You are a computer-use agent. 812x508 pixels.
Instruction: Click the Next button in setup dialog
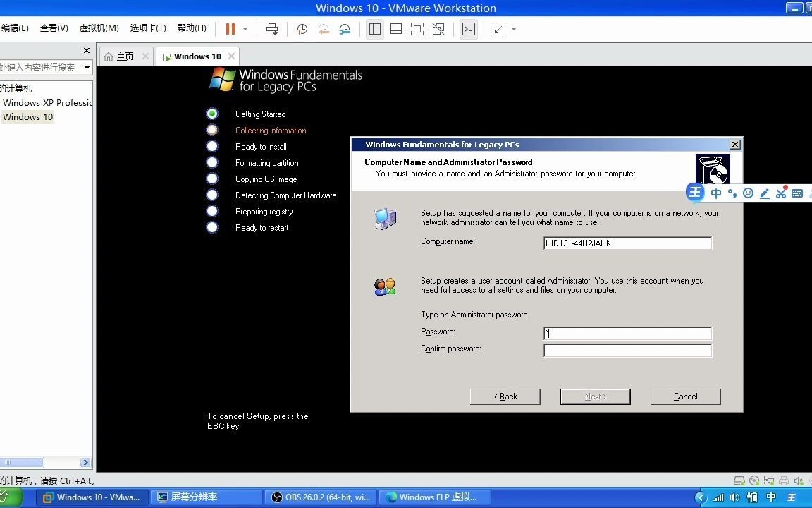[595, 397]
